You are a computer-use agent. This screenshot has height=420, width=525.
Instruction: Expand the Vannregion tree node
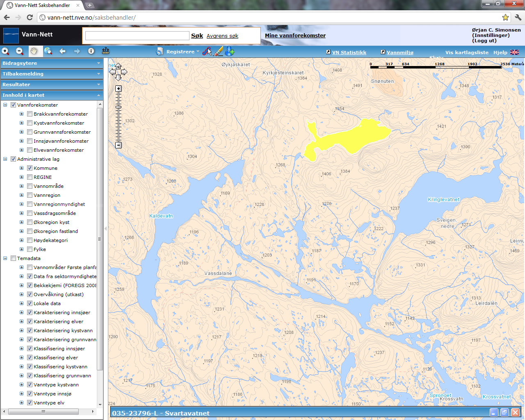coord(21,195)
